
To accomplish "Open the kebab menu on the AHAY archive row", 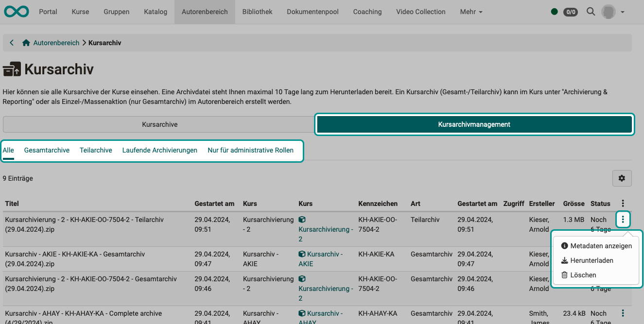I will click(x=623, y=314).
